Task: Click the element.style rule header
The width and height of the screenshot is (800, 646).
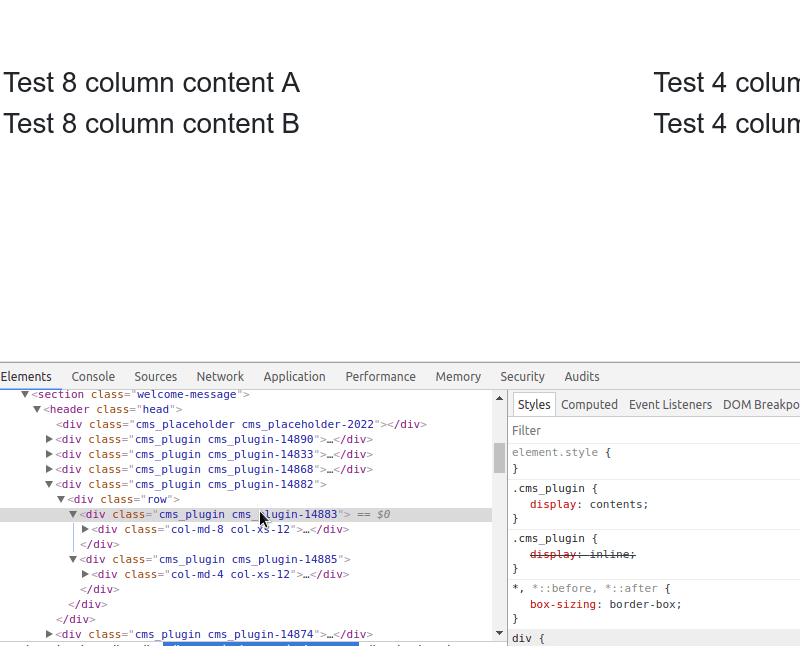Action: click(x=561, y=452)
